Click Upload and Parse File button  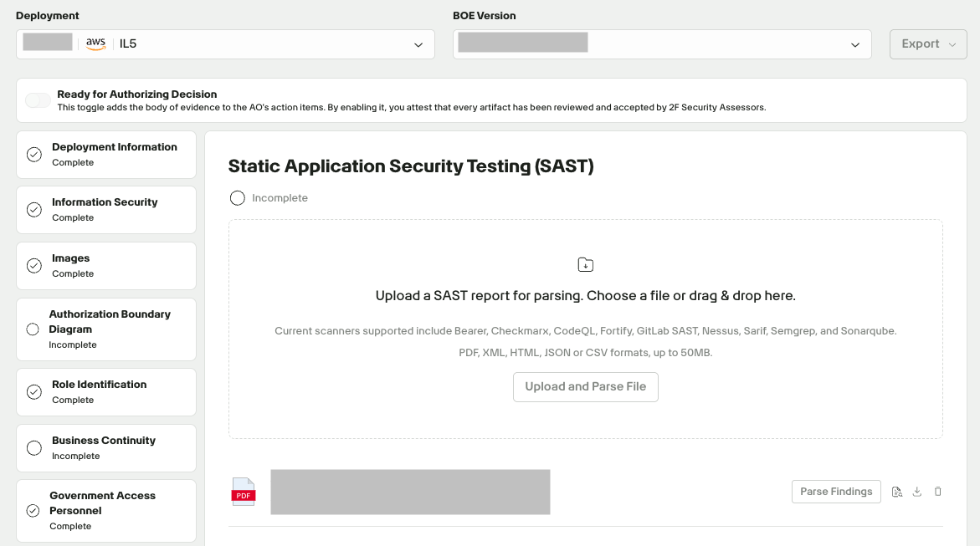(586, 386)
